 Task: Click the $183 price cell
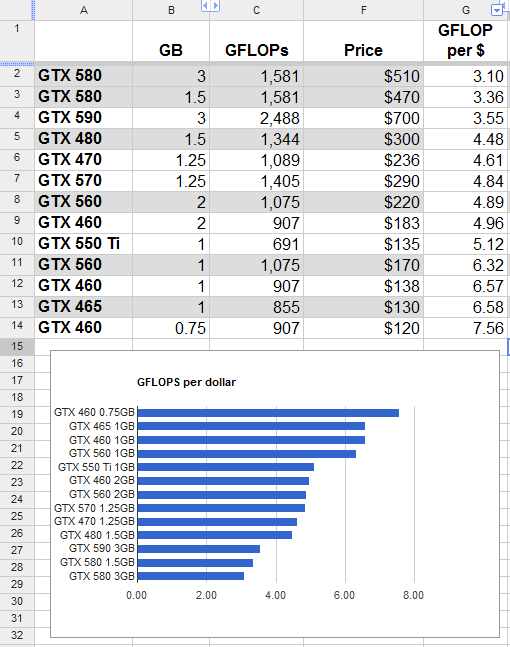click(364, 223)
